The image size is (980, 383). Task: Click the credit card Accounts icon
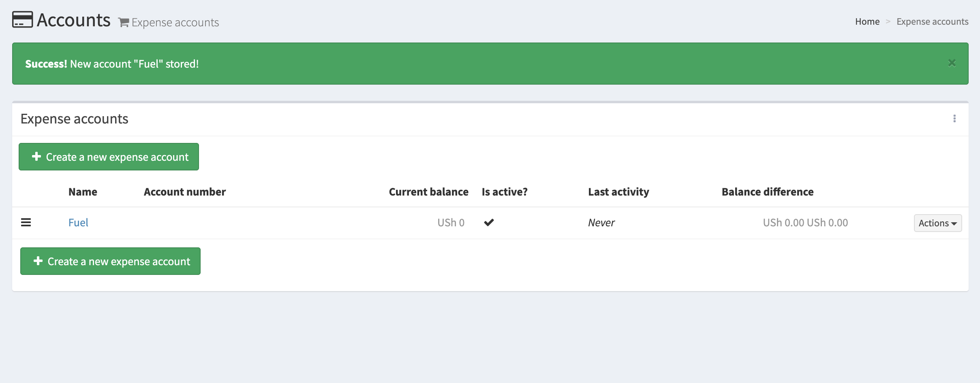(x=22, y=19)
